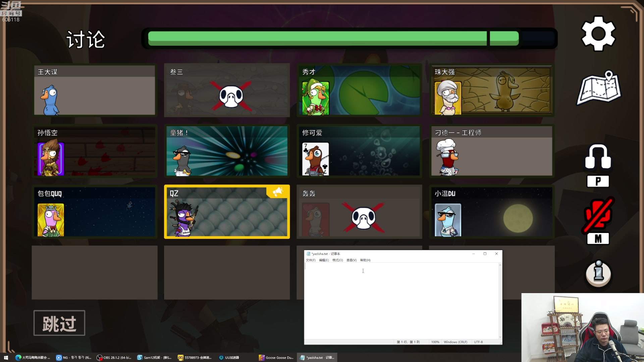644x362 pixels.
Task: Toggle the muted microphone icon
Action: click(x=598, y=215)
